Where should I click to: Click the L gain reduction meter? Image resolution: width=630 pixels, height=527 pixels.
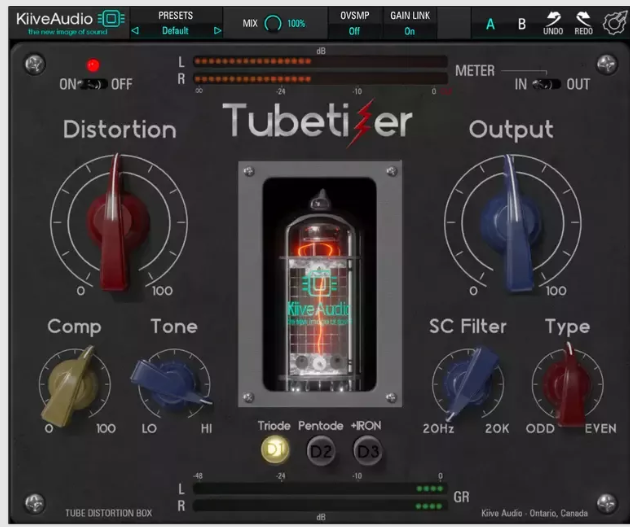click(x=320, y=488)
